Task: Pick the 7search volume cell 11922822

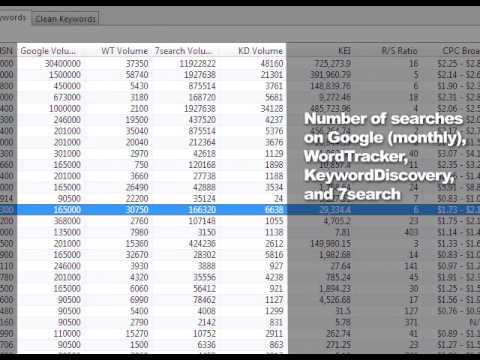Action: 197,63
